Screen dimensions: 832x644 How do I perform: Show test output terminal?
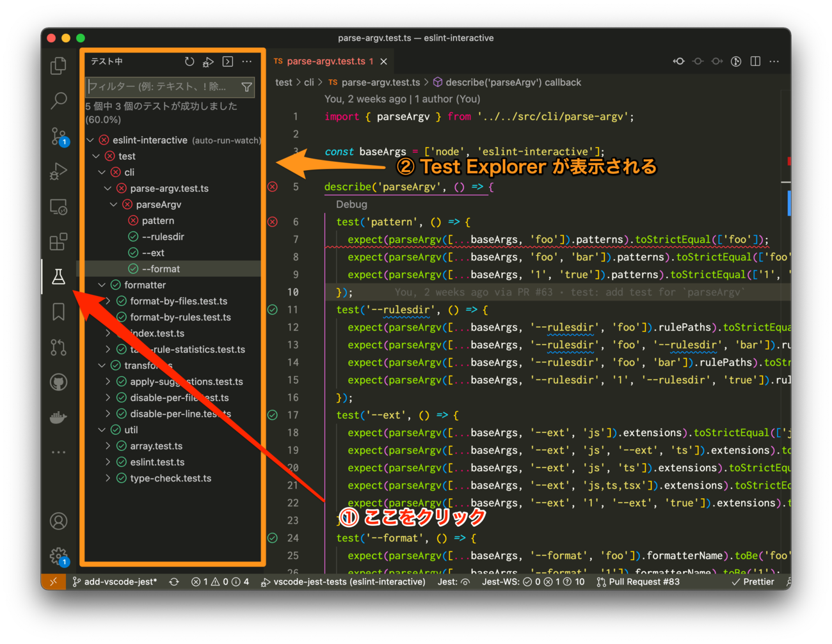tap(228, 61)
